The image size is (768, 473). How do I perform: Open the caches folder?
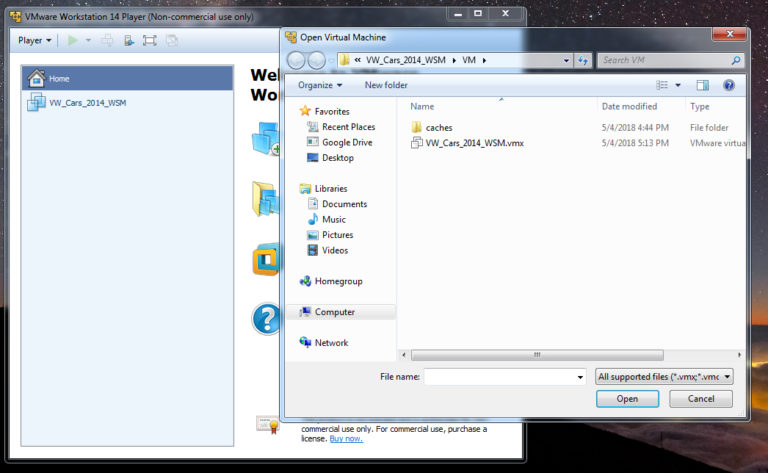pyautogui.click(x=438, y=128)
